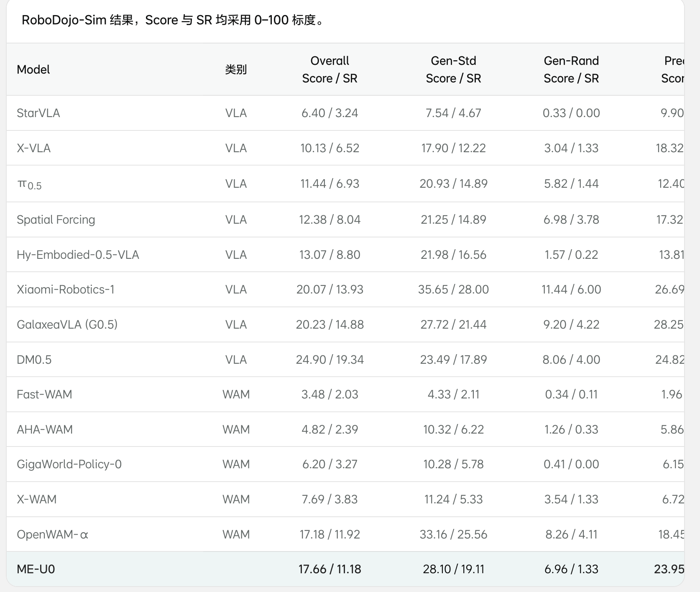Select the Gen-Std Score / SR column header
700x592 pixels.
[x=453, y=69]
